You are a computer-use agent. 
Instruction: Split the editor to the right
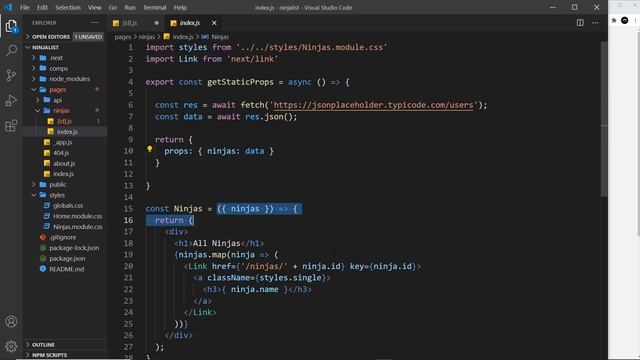pyautogui.click(x=580, y=23)
